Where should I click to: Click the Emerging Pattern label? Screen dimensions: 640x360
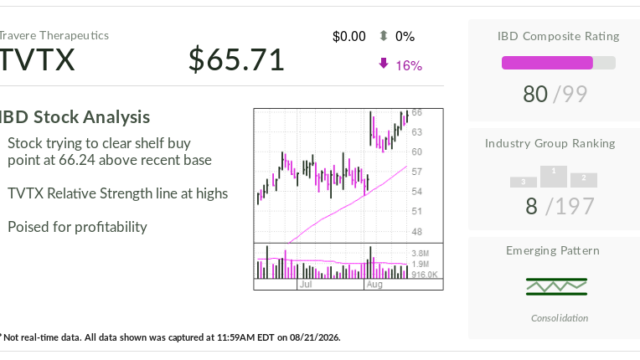point(553,250)
